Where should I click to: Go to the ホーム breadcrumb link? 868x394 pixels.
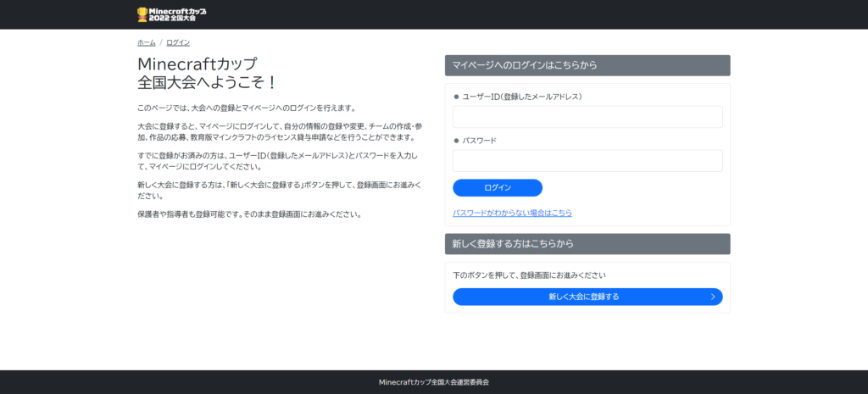146,42
